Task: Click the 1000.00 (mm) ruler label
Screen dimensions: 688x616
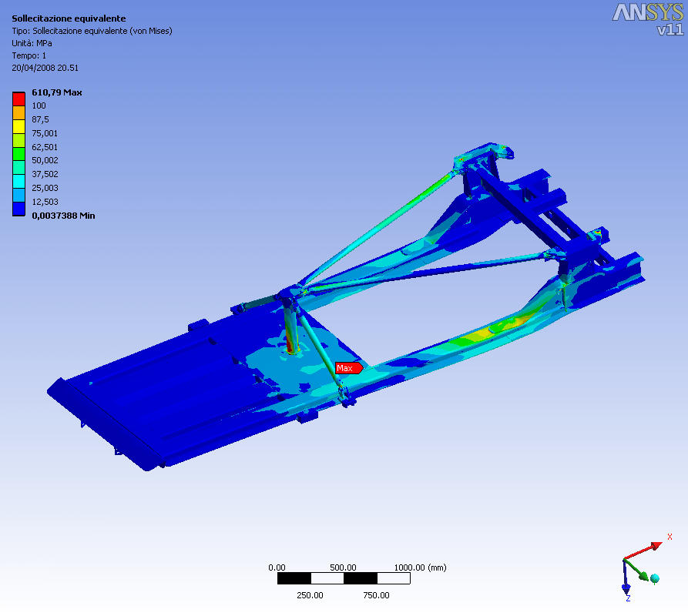Action: pyautogui.click(x=421, y=567)
